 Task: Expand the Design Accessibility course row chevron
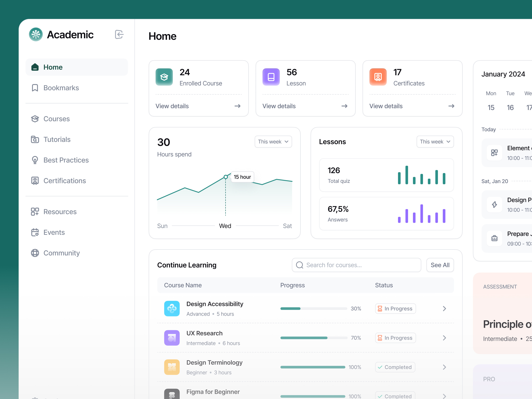pyautogui.click(x=444, y=309)
